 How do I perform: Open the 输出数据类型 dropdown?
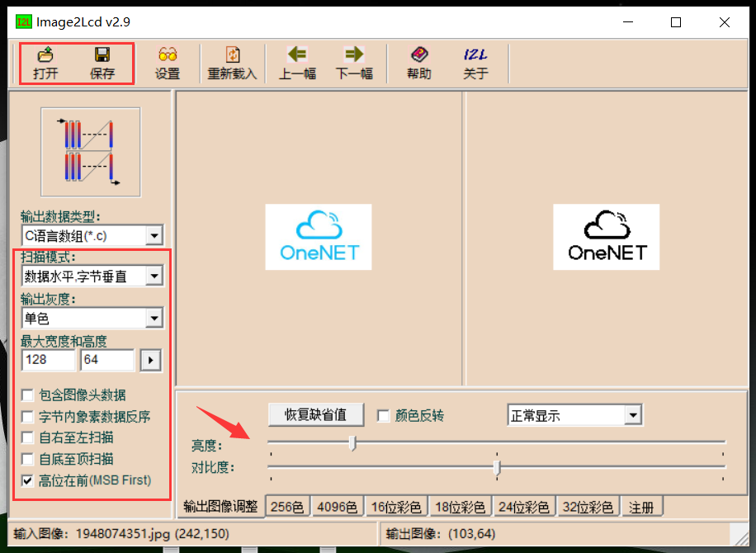click(154, 235)
